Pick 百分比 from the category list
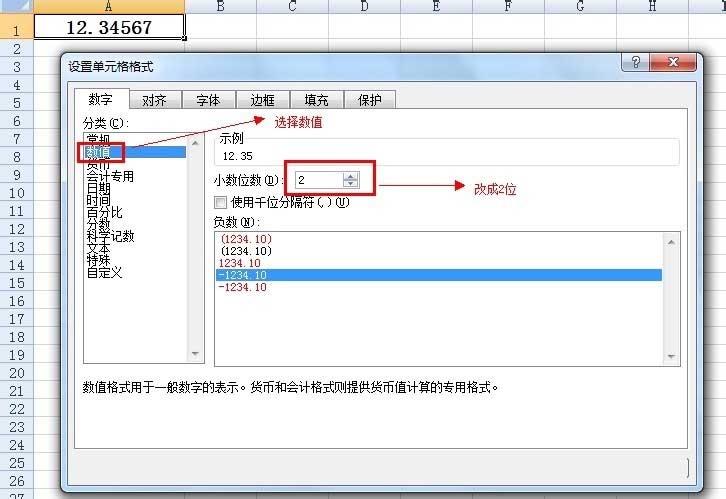Image resolution: width=726 pixels, height=499 pixels. click(x=104, y=213)
